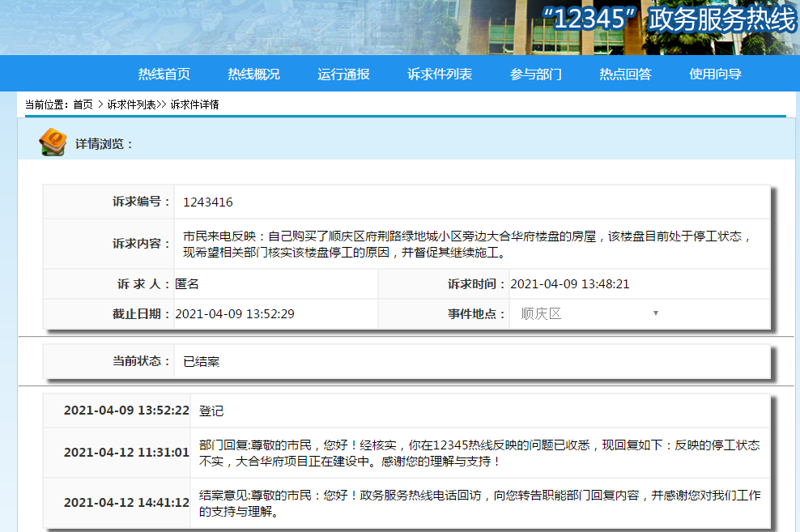This screenshot has width=800, height=532.
Task: Open the 参与部门 menu item
Action: point(535,74)
